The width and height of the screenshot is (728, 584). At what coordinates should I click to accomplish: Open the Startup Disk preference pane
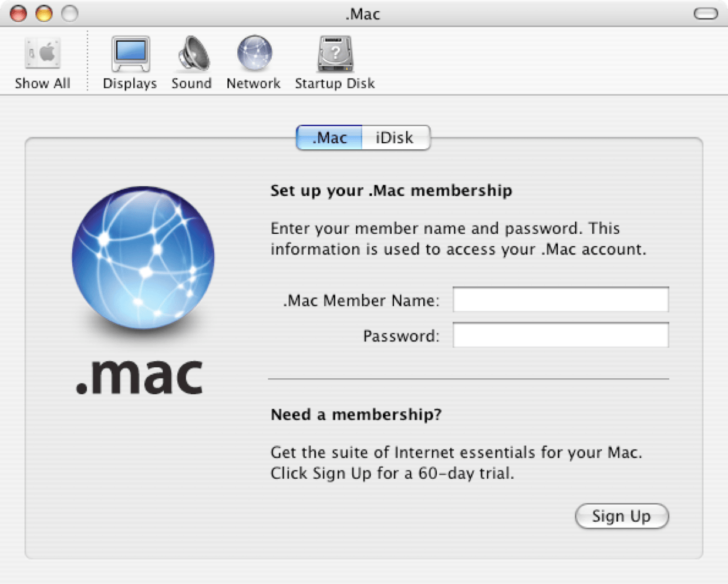point(335,63)
